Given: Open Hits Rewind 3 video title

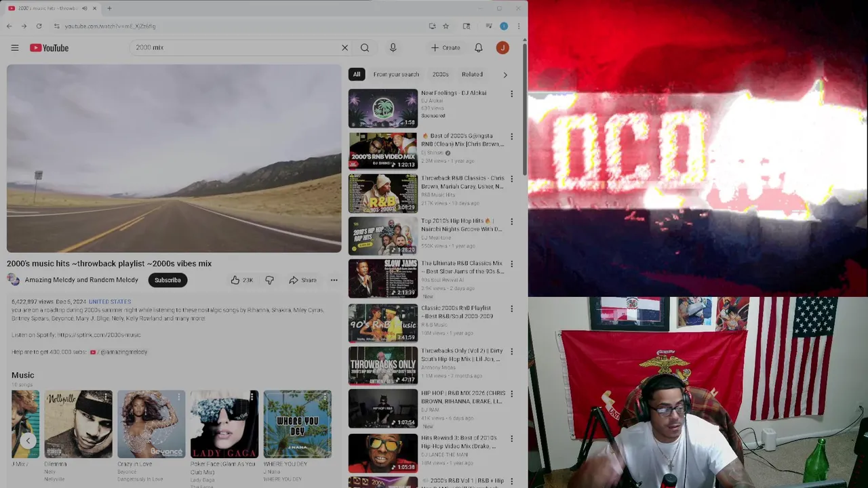Looking at the screenshot, I should click(459, 442).
